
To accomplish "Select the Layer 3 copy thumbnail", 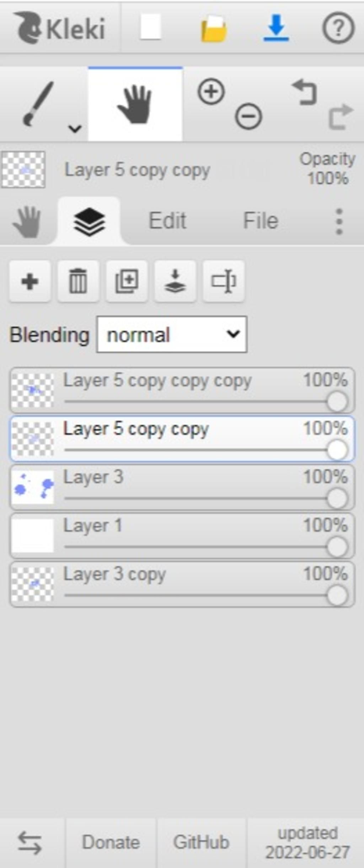I will (33, 584).
